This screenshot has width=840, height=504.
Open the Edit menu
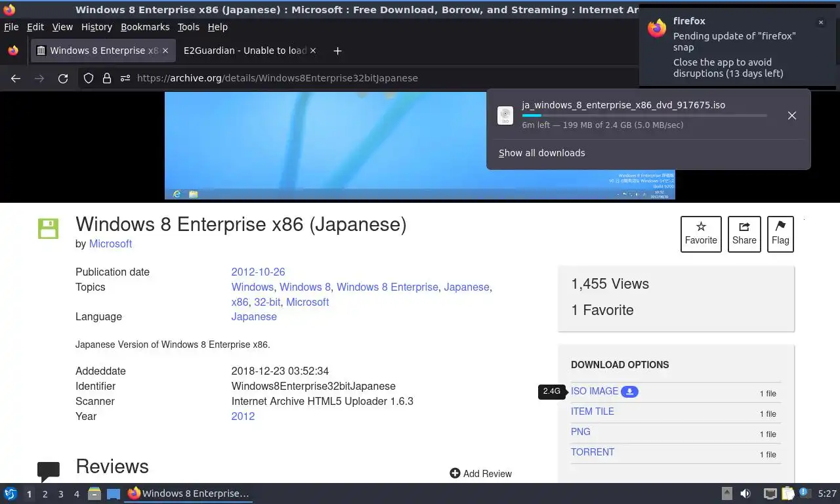click(35, 27)
